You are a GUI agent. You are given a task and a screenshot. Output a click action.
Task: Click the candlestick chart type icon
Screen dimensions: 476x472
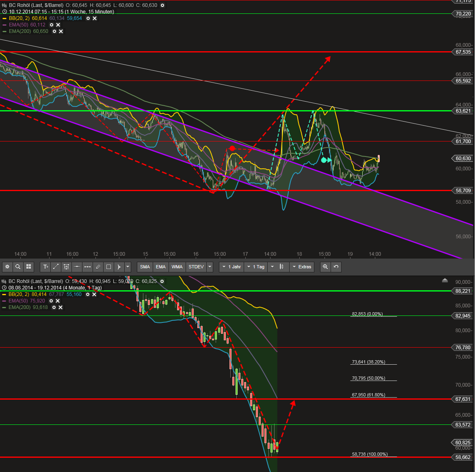pyautogui.click(x=282, y=267)
